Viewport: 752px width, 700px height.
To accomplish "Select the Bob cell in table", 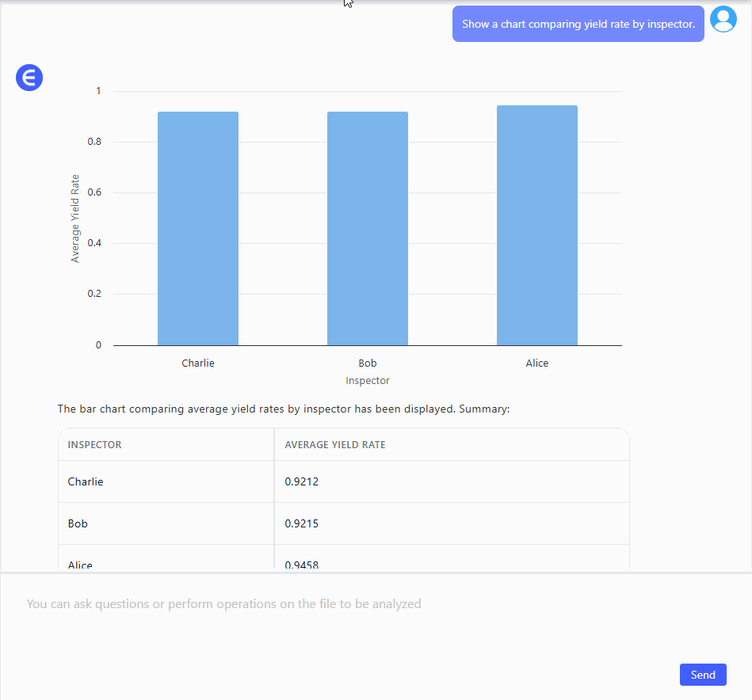I will point(78,523).
